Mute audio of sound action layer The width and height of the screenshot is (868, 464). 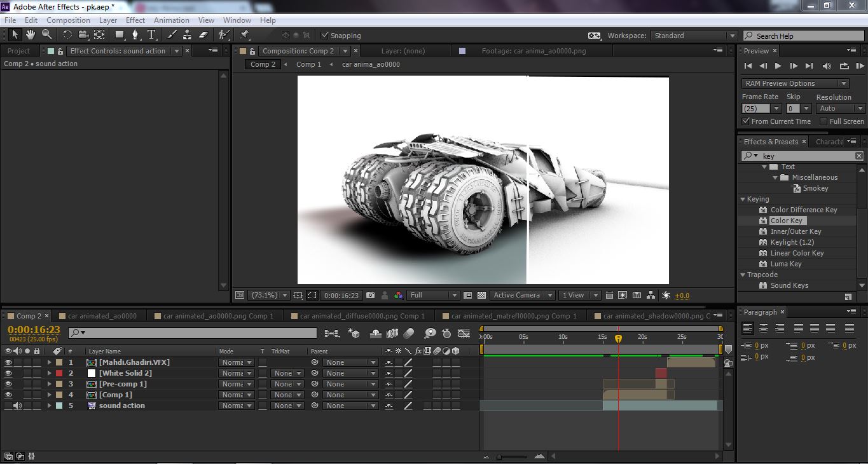point(17,406)
